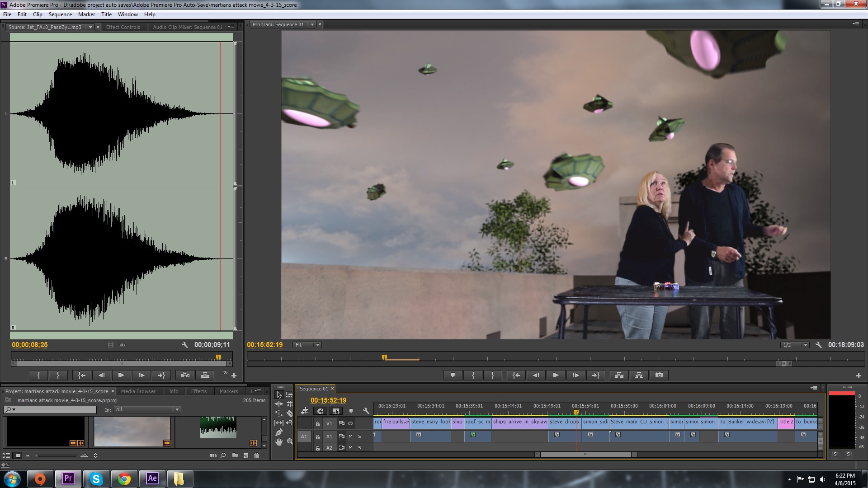Click New Item icon in Project panel
Screen dimensions: 868x488
(246, 455)
